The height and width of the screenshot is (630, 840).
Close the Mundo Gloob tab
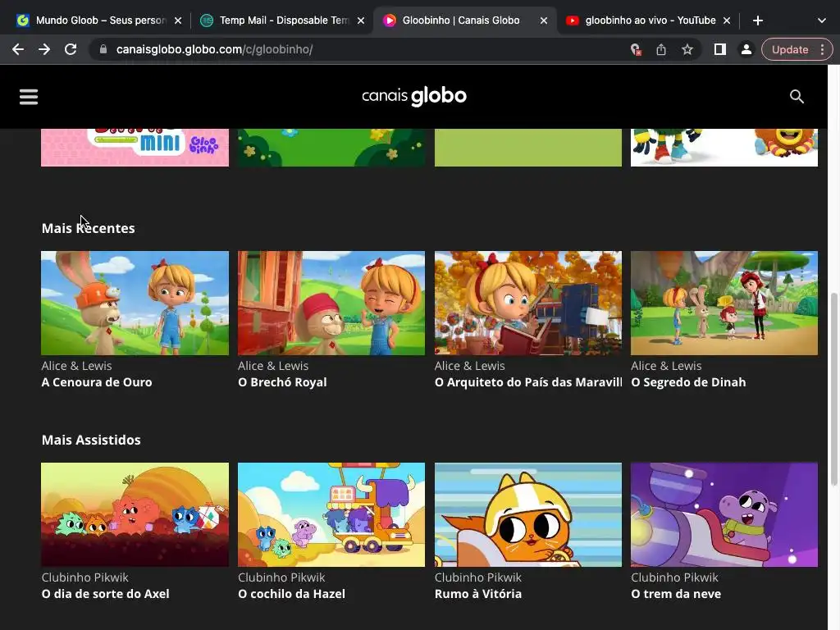click(x=178, y=21)
